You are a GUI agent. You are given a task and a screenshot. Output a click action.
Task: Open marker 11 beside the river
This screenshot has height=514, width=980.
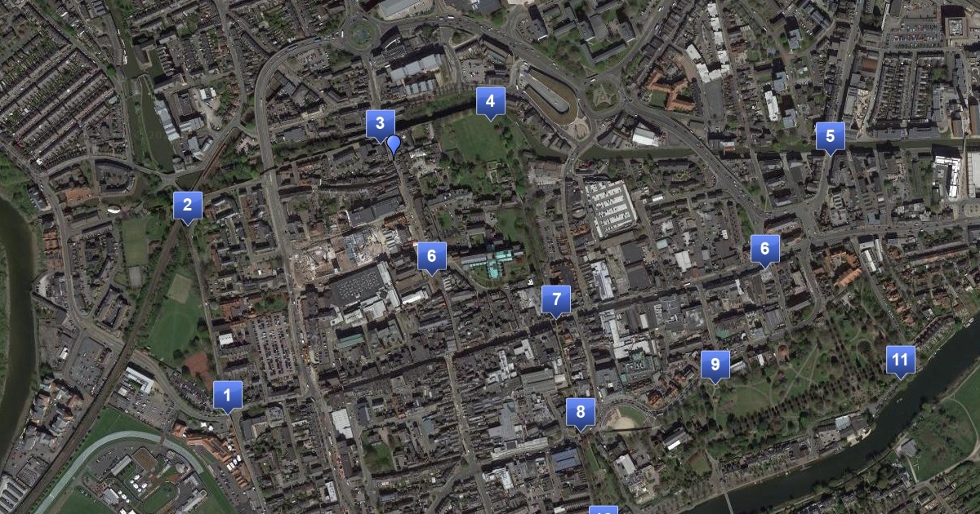point(901,360)
